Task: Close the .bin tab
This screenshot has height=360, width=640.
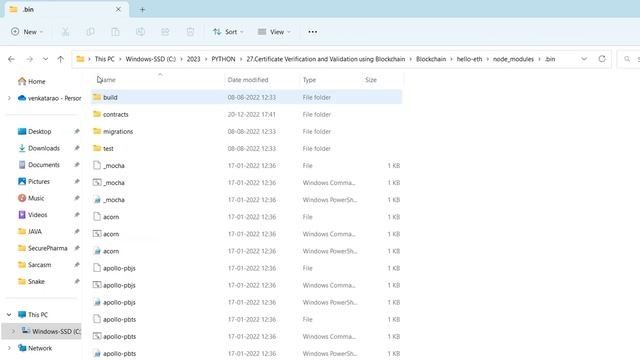Action: tap(118, 9)
